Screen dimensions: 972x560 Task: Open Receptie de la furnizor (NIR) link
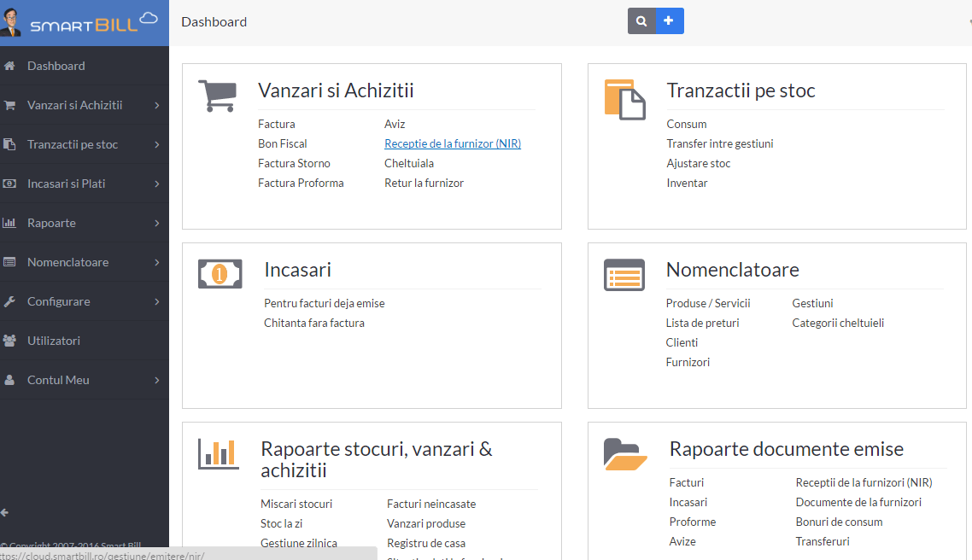pyautogui.click(x=453, y=143)
